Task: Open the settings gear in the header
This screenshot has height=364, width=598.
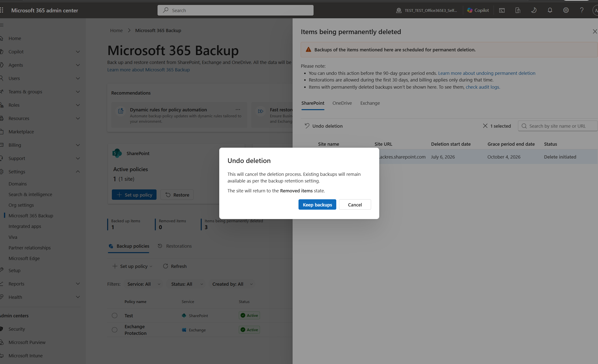Action: [x=566, y=10]
